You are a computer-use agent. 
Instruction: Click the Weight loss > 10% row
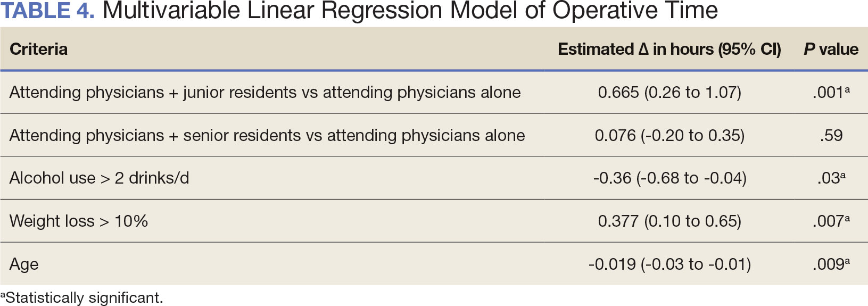tap(434, 221)
